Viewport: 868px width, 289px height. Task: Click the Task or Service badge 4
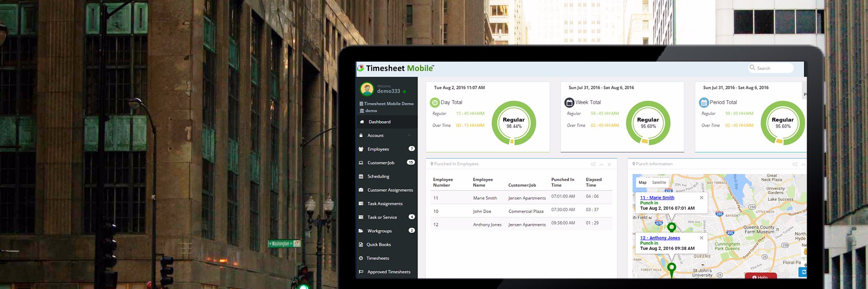tap(412, 217)
